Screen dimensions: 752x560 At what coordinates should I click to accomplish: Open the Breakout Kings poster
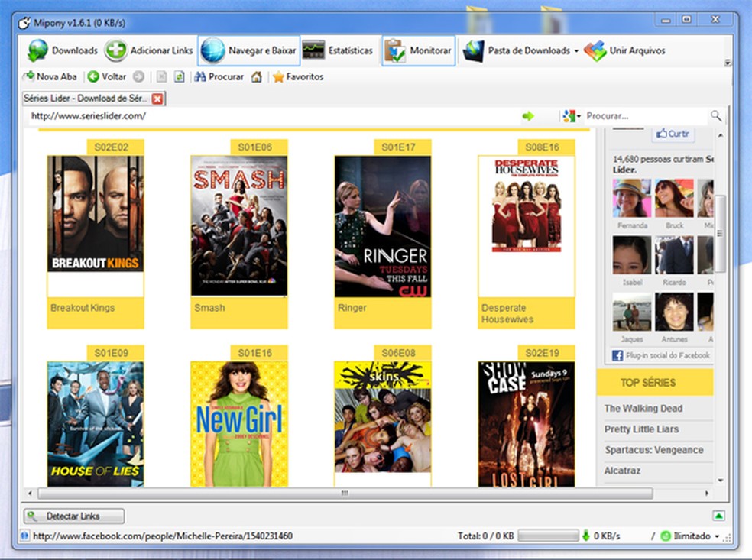(96, 214)
